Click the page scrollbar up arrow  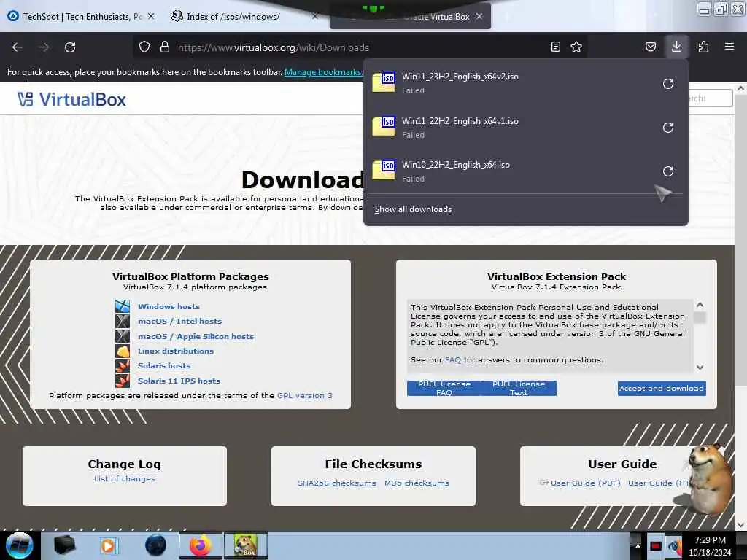pos(741,88)
